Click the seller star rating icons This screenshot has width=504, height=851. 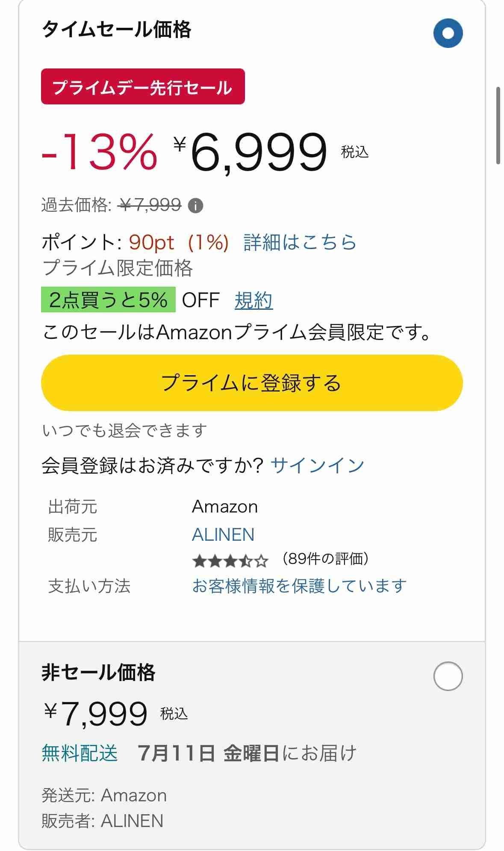tap(230, 560)
